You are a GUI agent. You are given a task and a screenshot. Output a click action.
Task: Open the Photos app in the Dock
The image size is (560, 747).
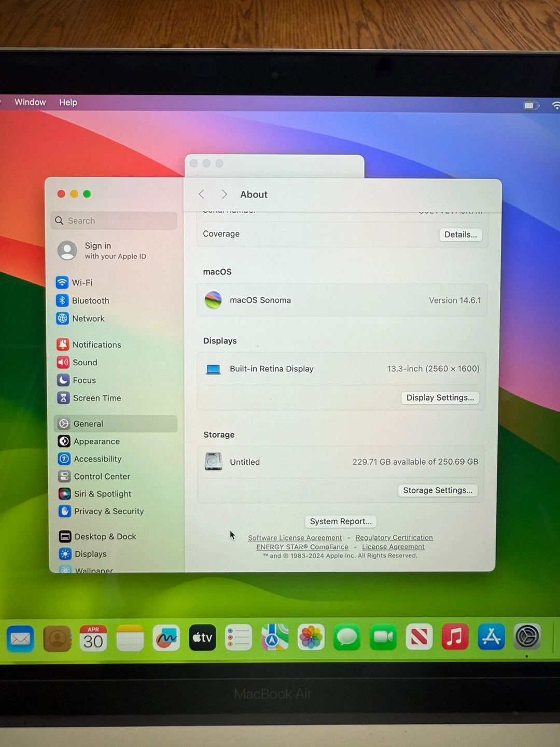click(311, 637)
